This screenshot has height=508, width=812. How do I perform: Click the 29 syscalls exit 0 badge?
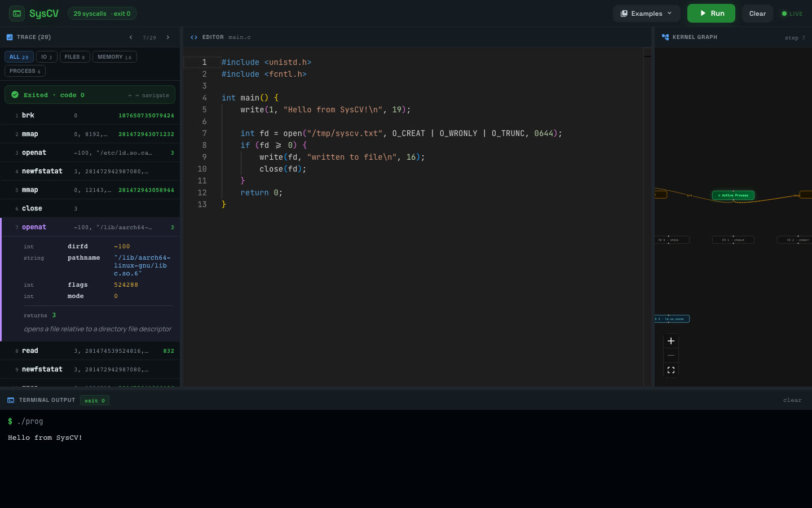tap(102, 14)
